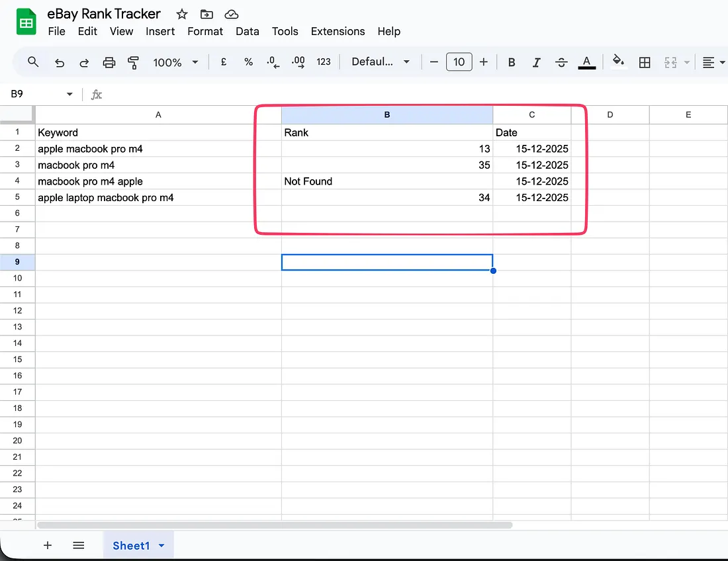Star the eBay Rank Tracker document
The width and height of the screenshot is (728, 561).
182,14
